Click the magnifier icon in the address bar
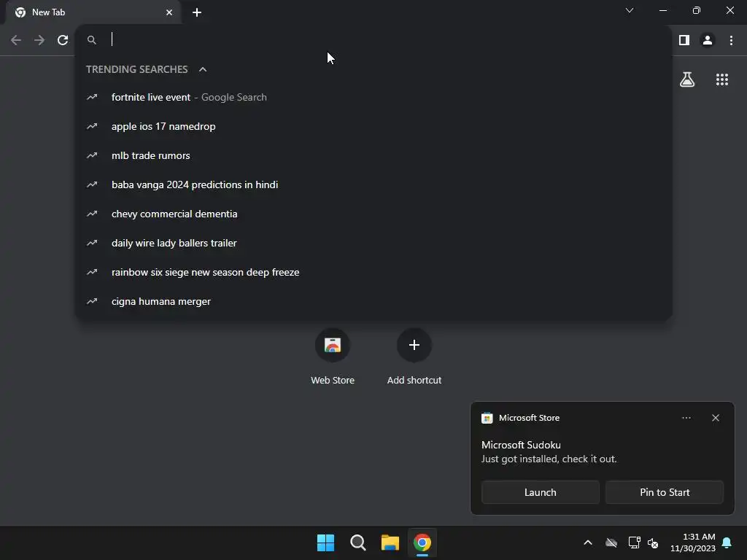Viewport: 747px width, 560px height. [92, 41]
